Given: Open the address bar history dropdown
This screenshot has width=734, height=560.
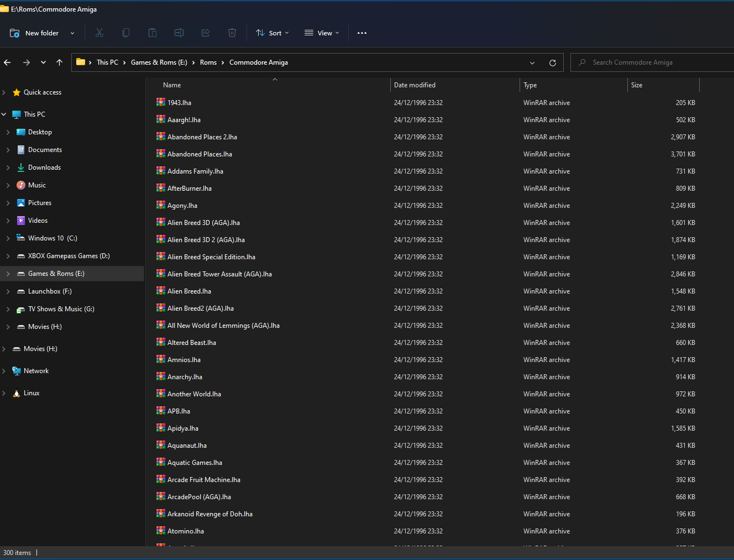Looking at the screenshot, I should 532,62.
